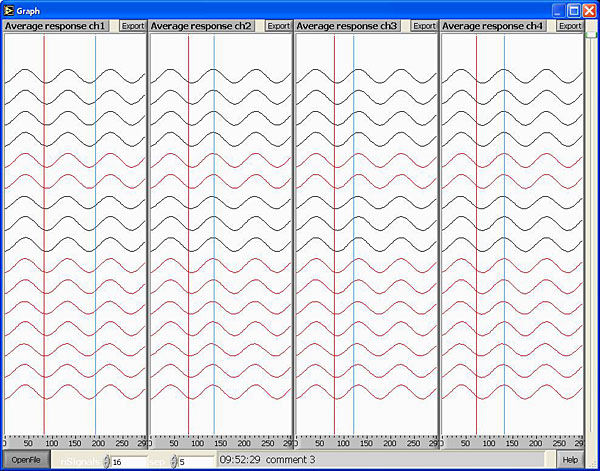Image resolution: width=600 pixels, height=471 pixels.
Task: Select the blue cursor line in ch1 graph
Action: pos(95,235)
